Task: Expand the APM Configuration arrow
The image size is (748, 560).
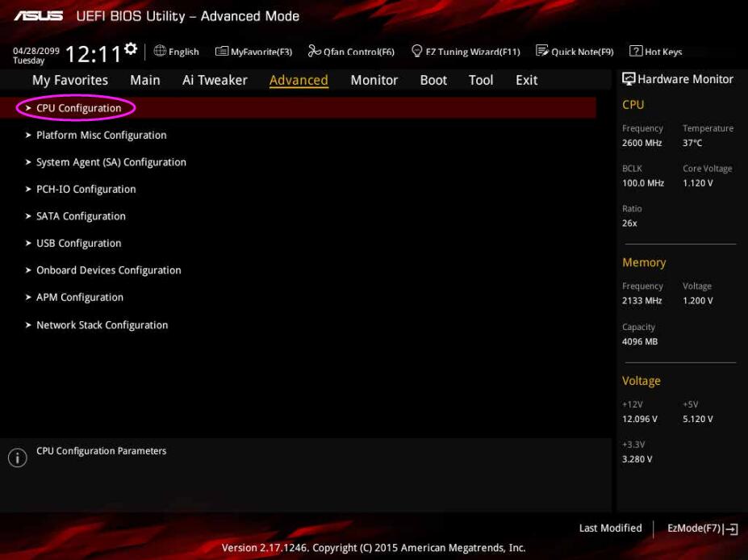Action: tap(28, 298)
